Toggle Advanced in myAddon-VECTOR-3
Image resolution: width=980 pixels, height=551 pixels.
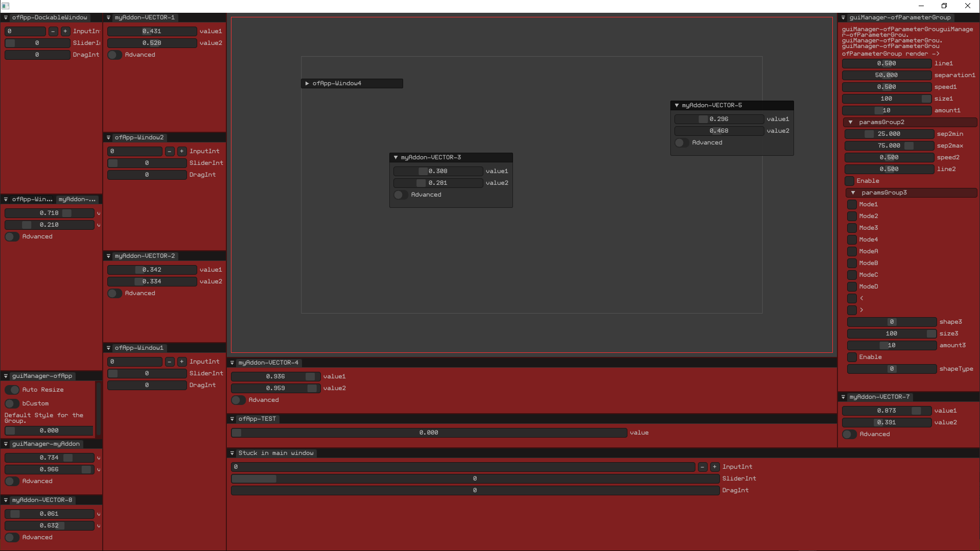pos(401,195)
